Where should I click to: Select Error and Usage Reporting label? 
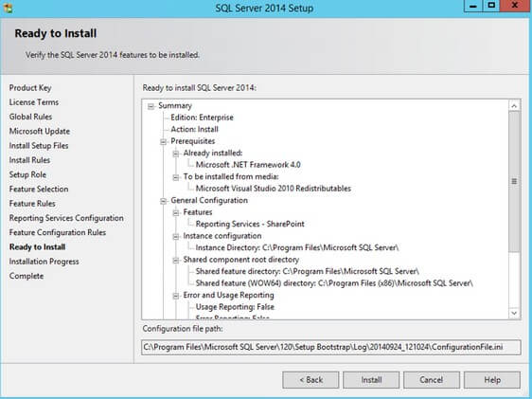(x=228, y=295)
